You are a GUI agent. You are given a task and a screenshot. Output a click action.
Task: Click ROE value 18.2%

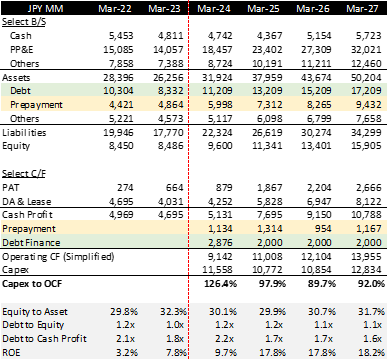371,353
